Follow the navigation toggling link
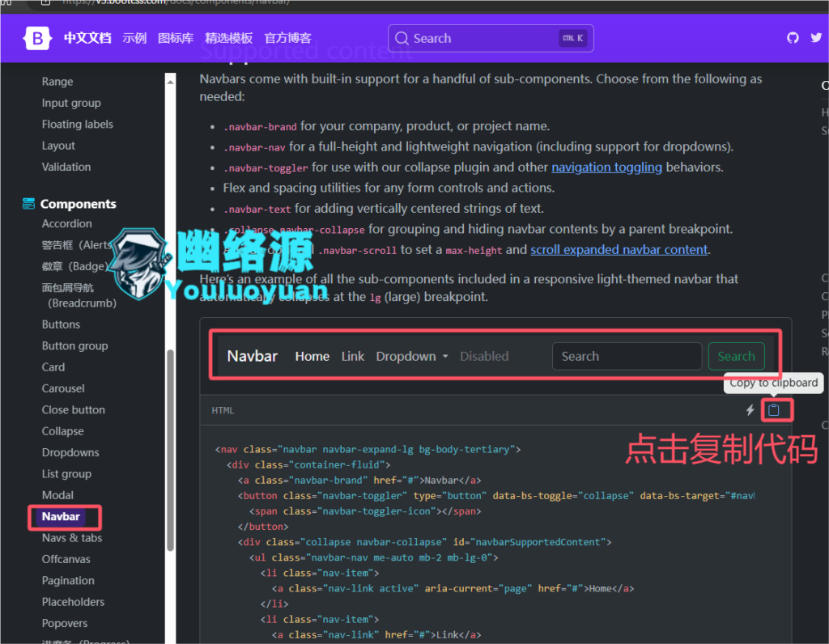 pos(606,167)
